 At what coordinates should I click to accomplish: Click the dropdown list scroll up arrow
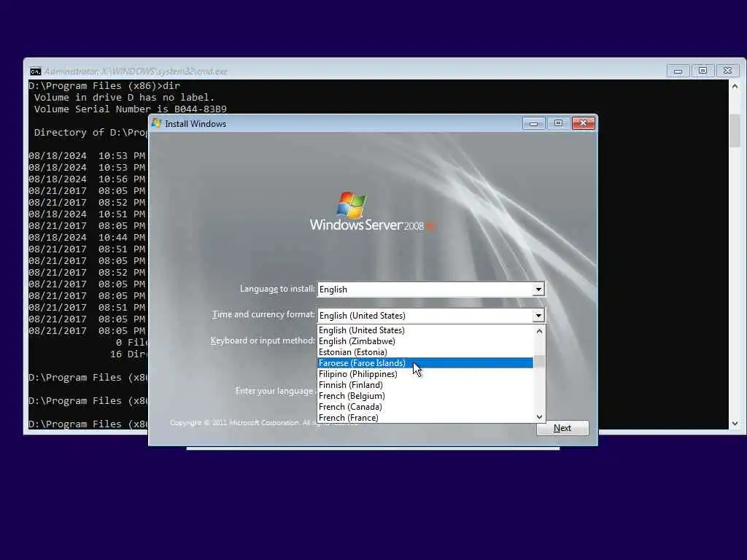click(x=539, y=331)
